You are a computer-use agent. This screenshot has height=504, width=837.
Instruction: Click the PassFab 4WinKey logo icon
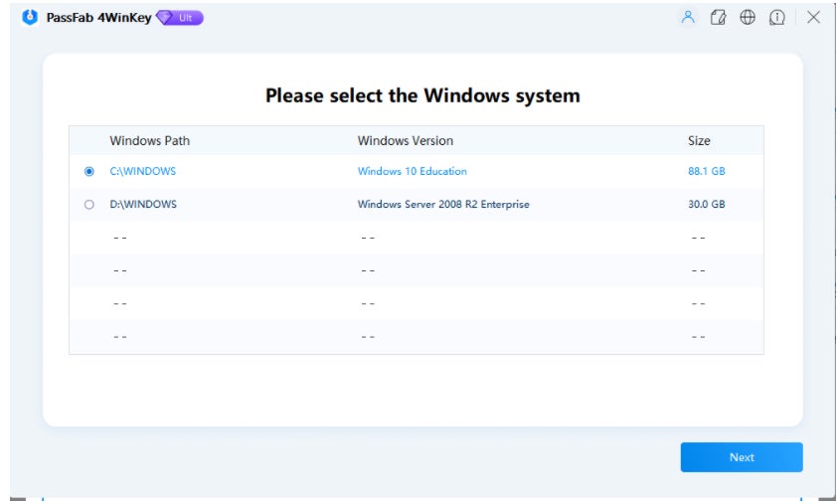tap(30, 17)
